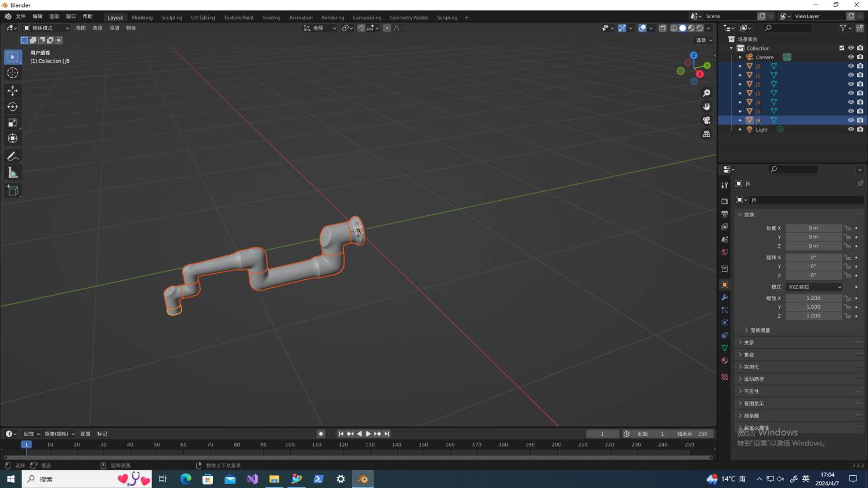868x488 pixels.
Task: Collapse the 变换 panel
Action: pos(800,215)
